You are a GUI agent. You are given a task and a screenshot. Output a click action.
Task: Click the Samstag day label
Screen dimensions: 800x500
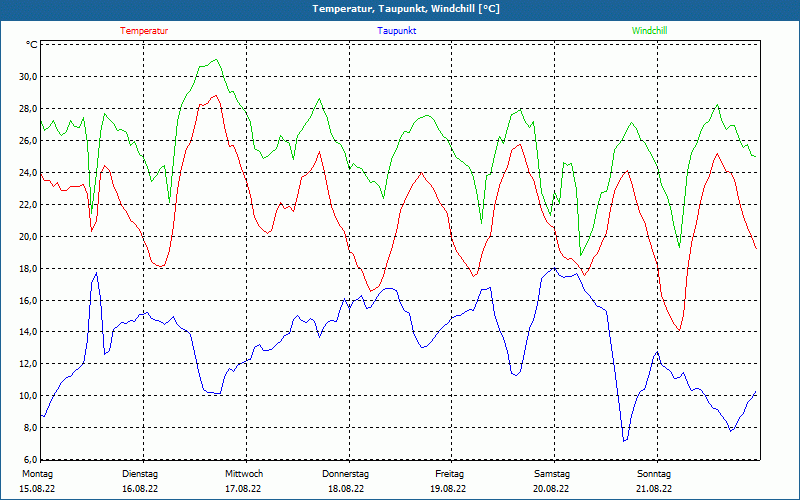pyautogui.click(x=552, y=474)
